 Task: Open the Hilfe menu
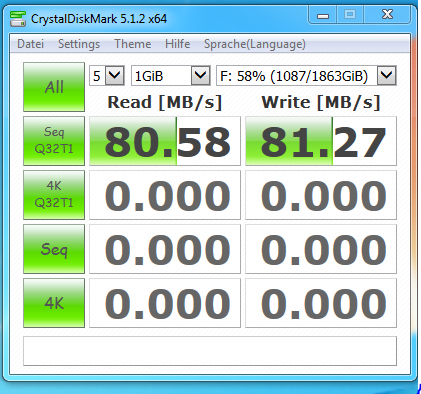[x=178, y=44]
